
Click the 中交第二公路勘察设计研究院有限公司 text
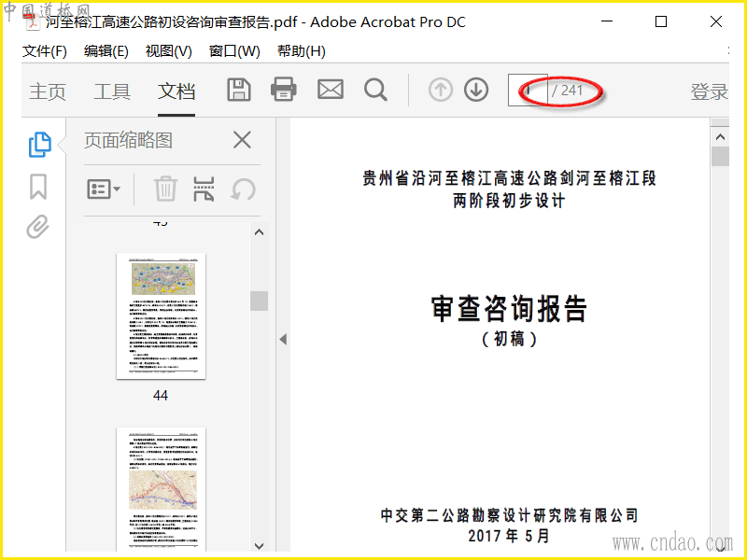509,515
